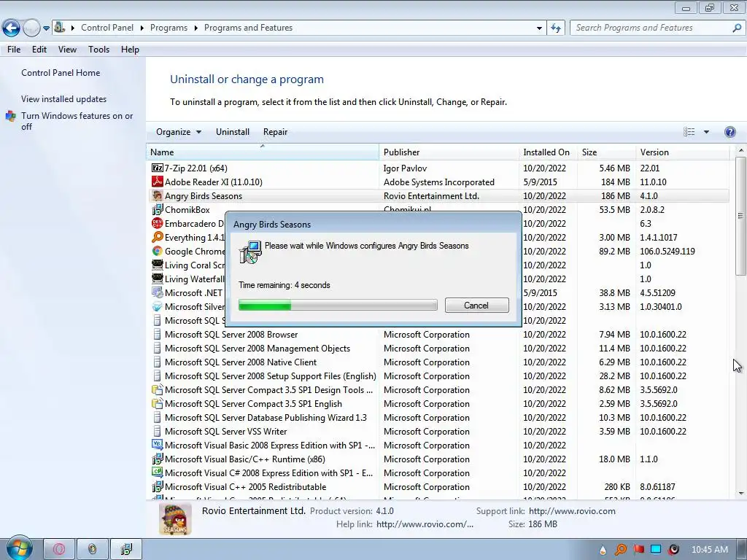Expand the breadcrumb arrow after Programs
Viewport: 747px width, 560px height.
pyautogui.click(x=196, y=28)
